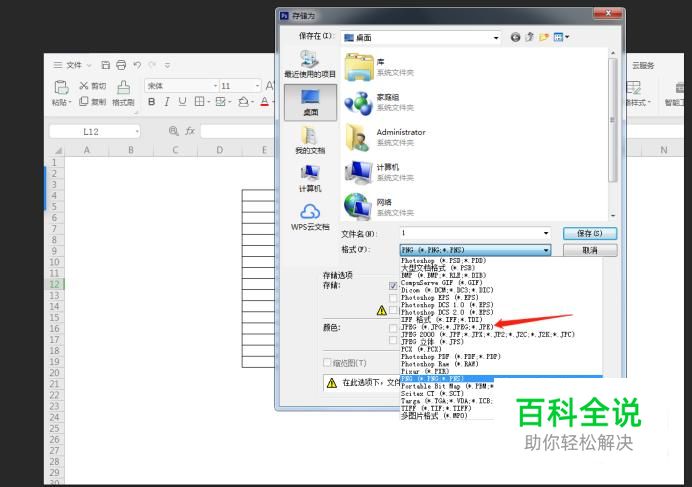692x487 pixels.
Task: Select row 12 header in WPS
Action: (54, 284)
